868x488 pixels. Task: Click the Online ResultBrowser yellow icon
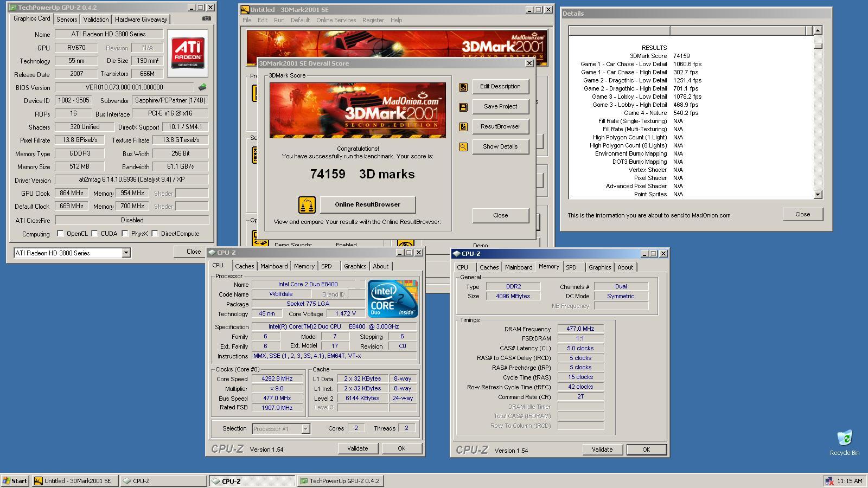pyautogui.click(x=307, y=205)
